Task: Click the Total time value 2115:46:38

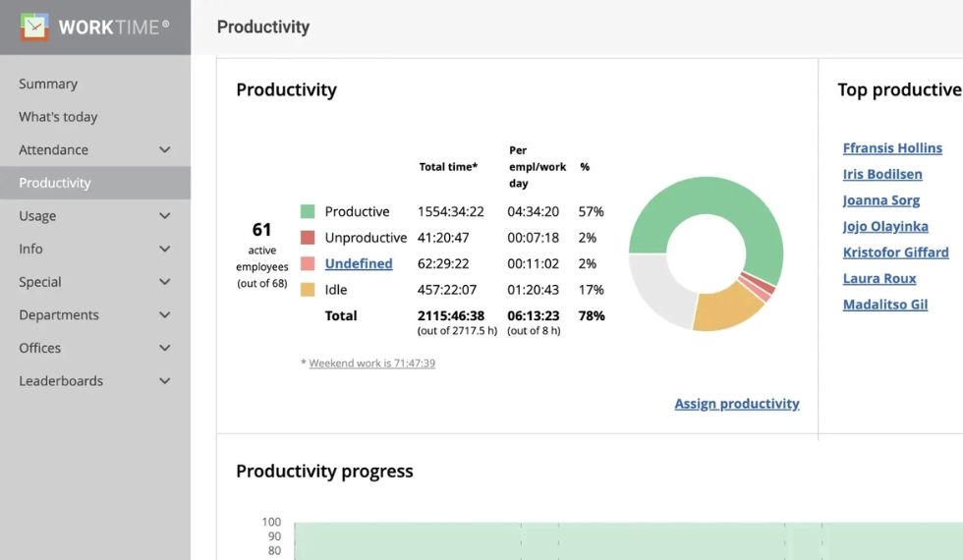Action: 451,315
